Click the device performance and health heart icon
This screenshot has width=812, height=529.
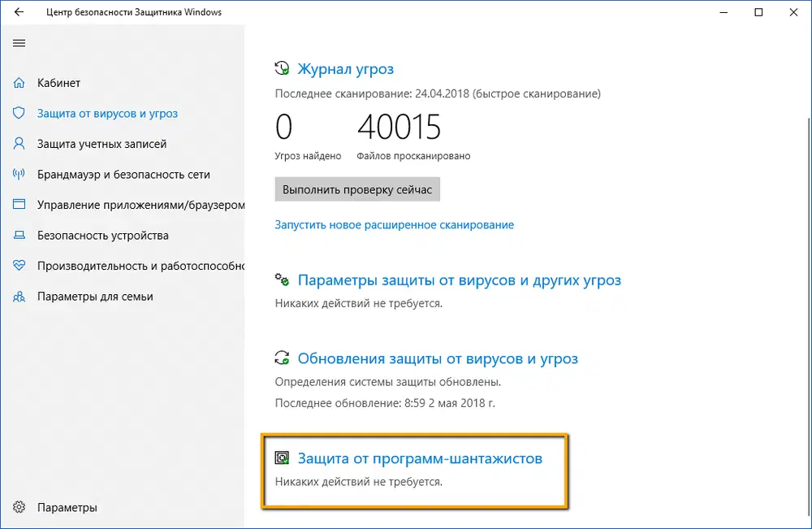pos(19,266)
